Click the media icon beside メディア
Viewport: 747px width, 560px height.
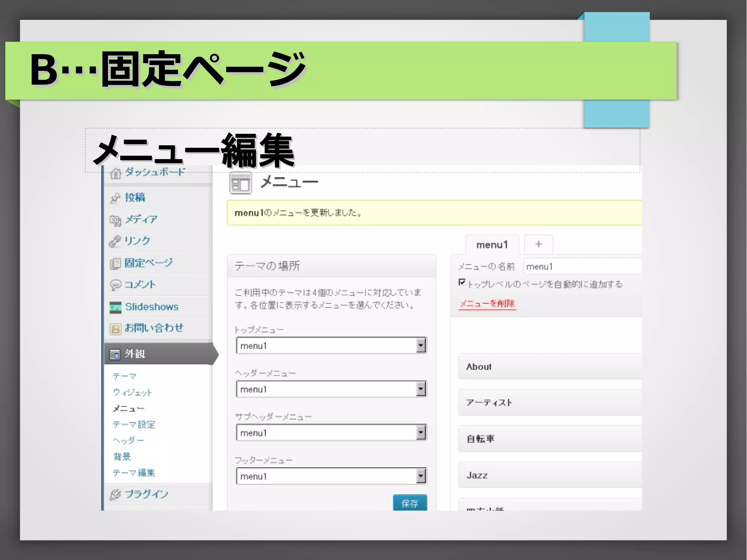115,220
